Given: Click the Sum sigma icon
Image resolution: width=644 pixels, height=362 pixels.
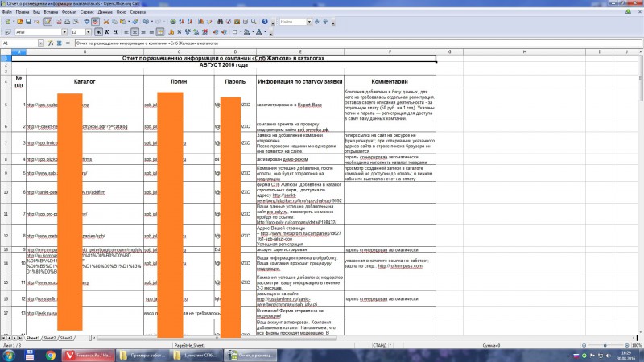Looking at the screenshot, I should (x=59, y=43).
